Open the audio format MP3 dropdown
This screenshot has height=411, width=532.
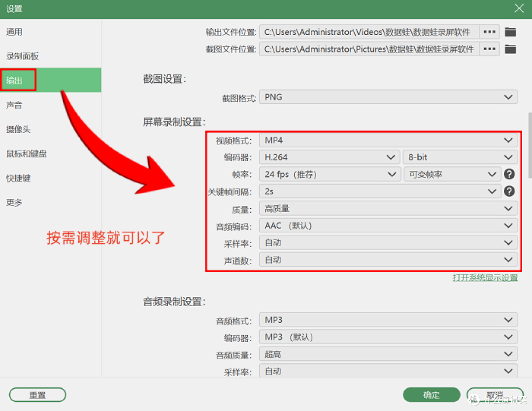click(388, 320)
